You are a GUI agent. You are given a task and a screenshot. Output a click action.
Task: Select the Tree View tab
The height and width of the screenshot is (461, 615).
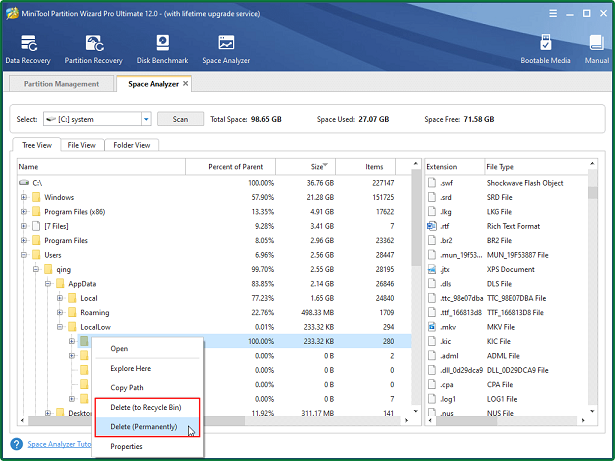(x=37, y=145)
